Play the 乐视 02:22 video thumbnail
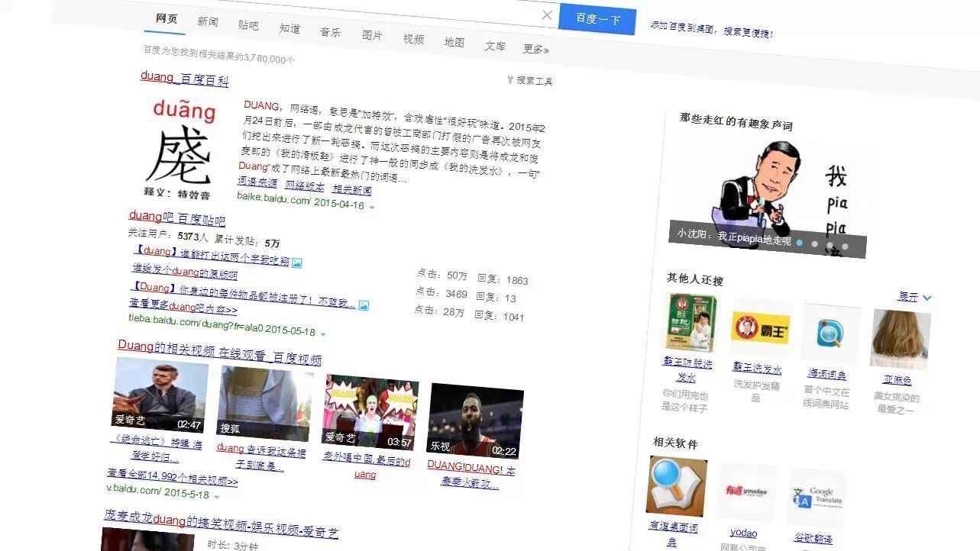The height and width of the screenshot is (551, 980). [x=475, y=420]
